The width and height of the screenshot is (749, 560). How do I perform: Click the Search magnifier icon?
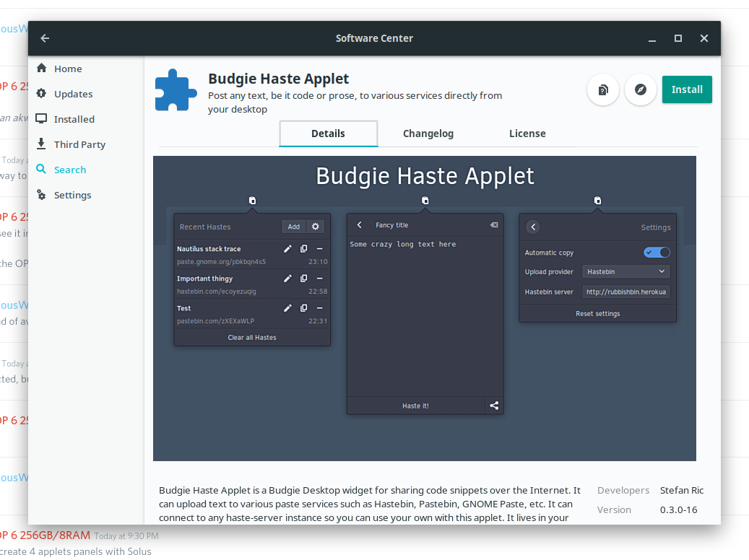[42, 169]
